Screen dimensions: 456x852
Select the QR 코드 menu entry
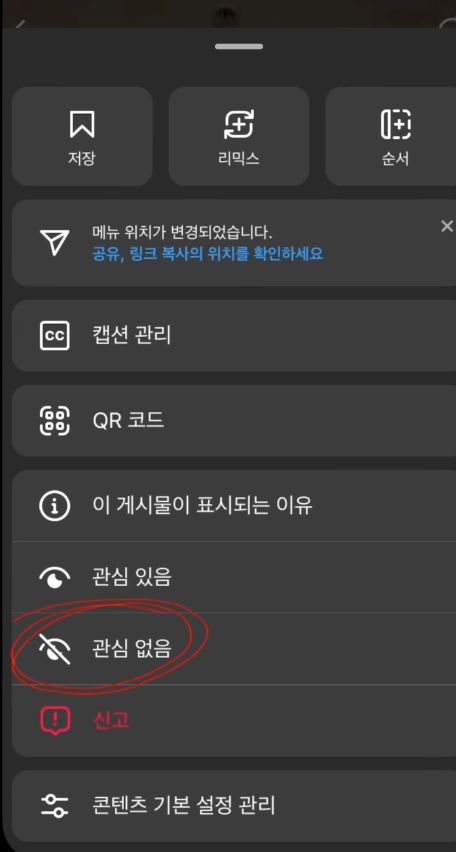tap(234, 421)
